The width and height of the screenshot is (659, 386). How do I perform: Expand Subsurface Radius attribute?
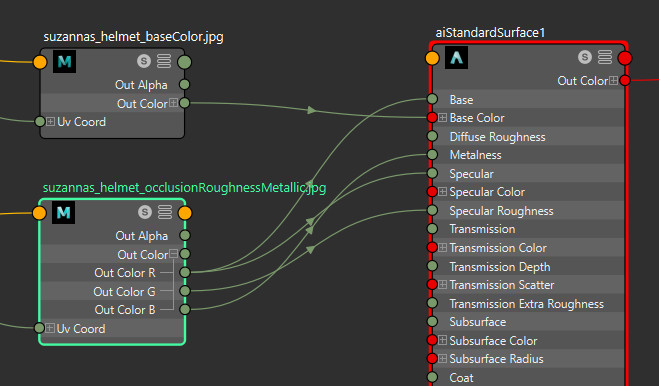443,359
